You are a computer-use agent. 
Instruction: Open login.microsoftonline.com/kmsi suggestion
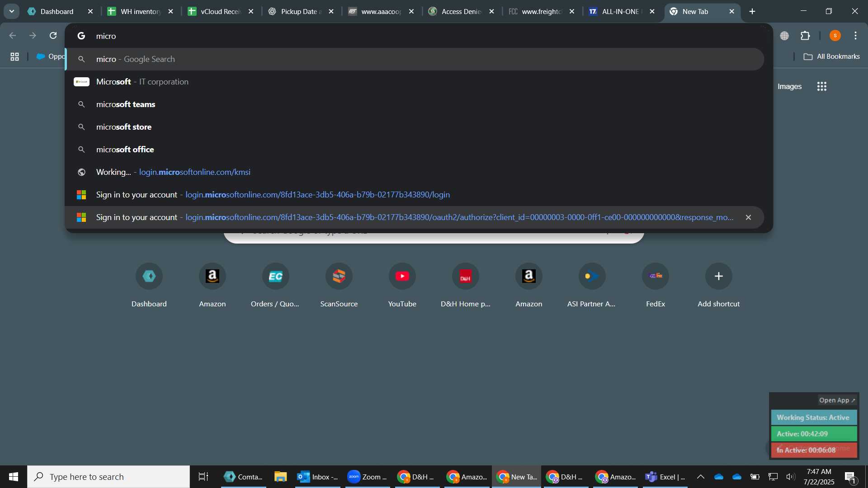pyautogui.click(x=415, y=172)
